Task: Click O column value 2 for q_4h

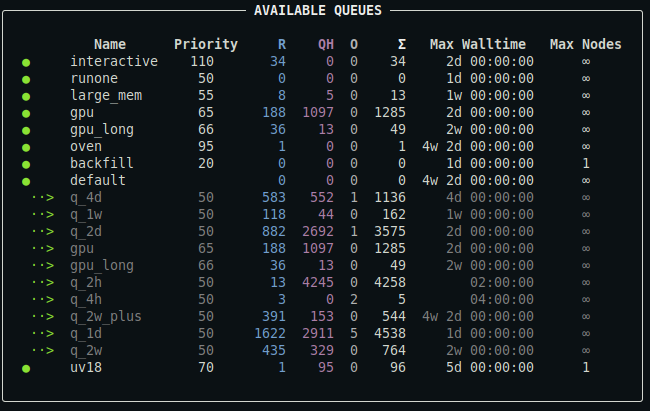Action: coord(354,299)
